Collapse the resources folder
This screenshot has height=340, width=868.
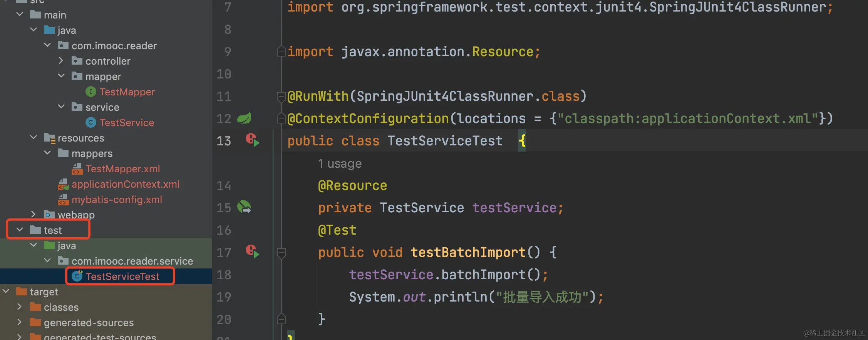pos(34,138)
